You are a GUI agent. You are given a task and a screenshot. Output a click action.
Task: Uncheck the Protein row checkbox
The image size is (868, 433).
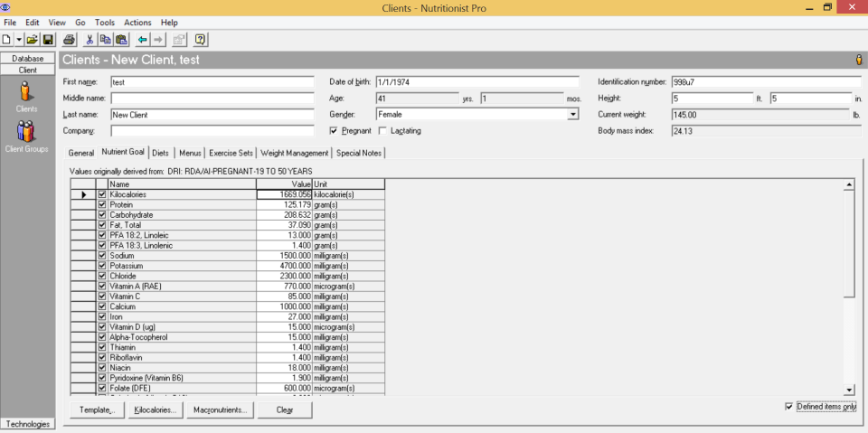(101, 205)
